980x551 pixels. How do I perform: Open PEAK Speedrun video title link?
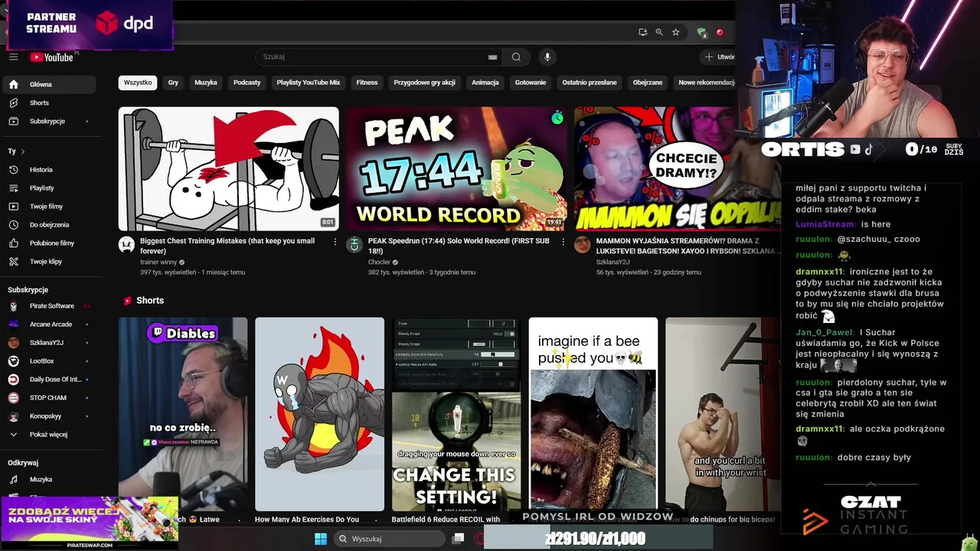[459, 246]
